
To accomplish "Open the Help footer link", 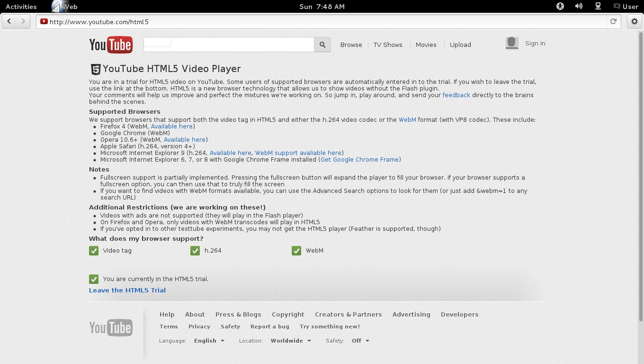I will coord(167,314).
